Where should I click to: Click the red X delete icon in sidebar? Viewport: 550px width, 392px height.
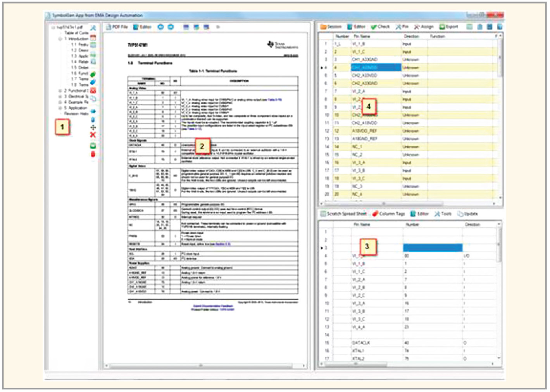(x=93, y=135)
